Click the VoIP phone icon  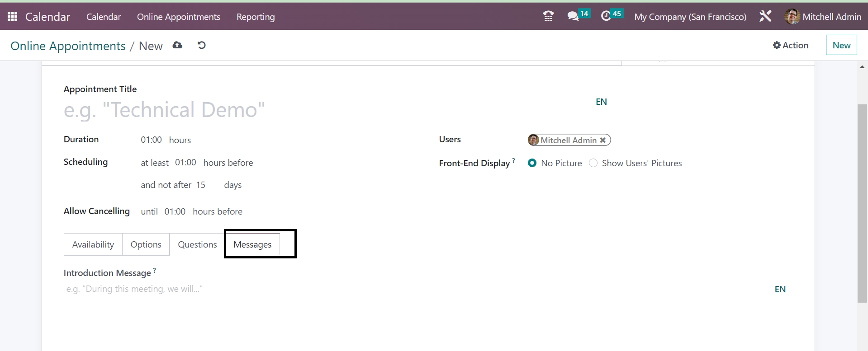(548, 17)
